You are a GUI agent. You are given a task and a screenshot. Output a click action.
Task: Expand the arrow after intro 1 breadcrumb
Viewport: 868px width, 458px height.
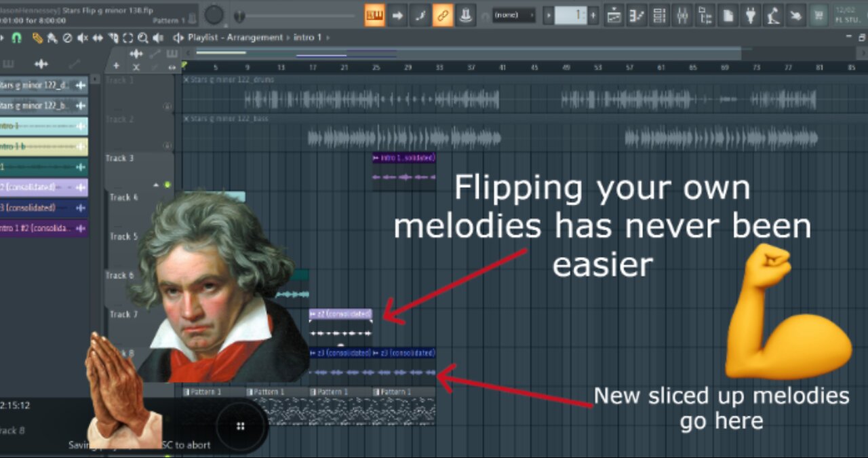(x=328, y=38)
